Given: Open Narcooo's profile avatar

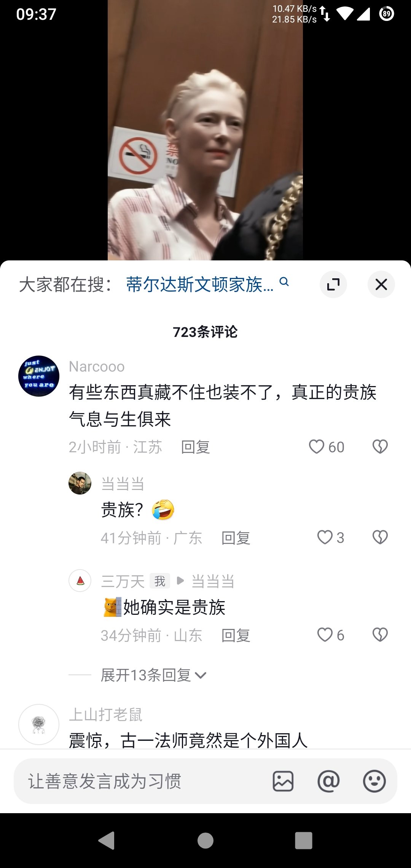Looking at the screenshot, I should coord(39,376).
